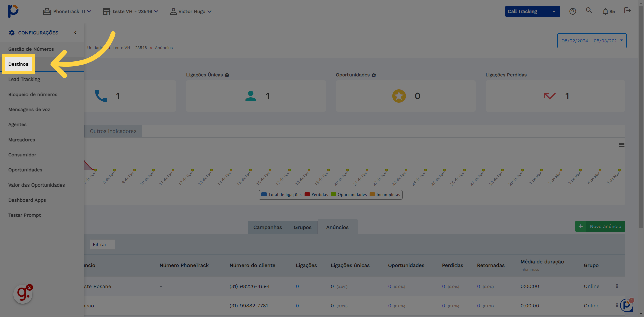This screenshot has height=317, width=644.
Task: Open PhoneTrack support chat bubble icon
Action: pyautogui.click(x=627, y=305)
